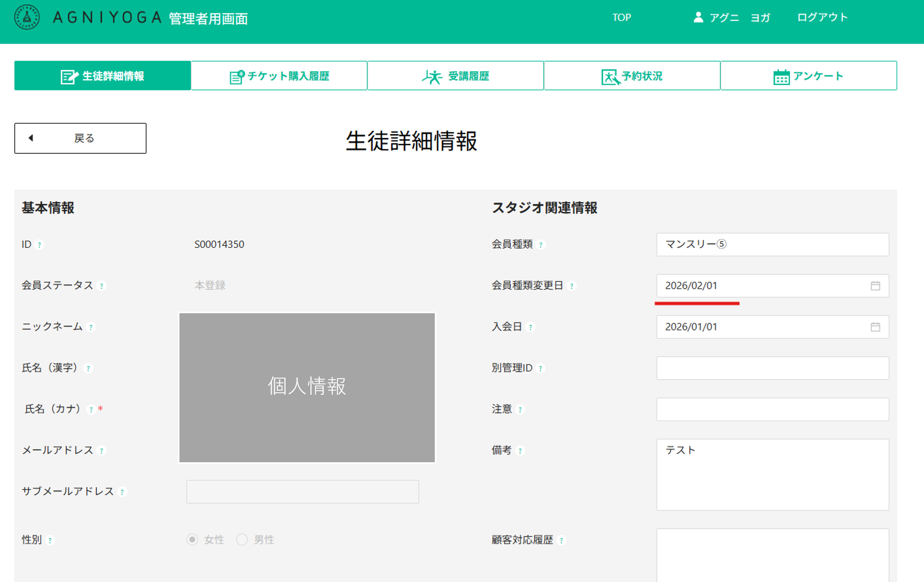Screen dimensions: 924x582
Task: Click the サブメールアドレス input field
Action: pos(302,492)
